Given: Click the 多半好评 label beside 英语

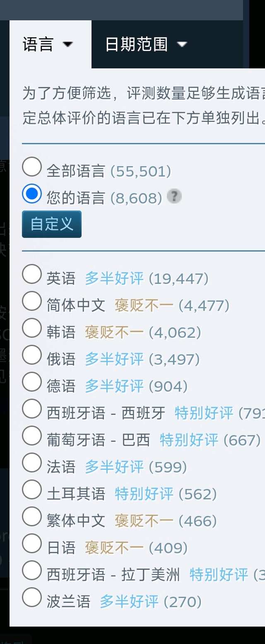Looking at the screenshot, I should (114, 278).
